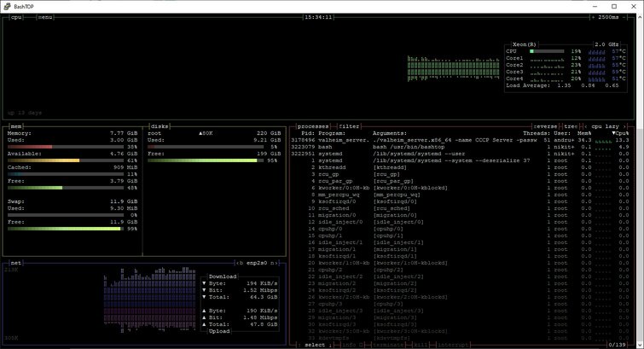
Task: Increase update interval with plus next to 2500ms
Action: (593, 17)
